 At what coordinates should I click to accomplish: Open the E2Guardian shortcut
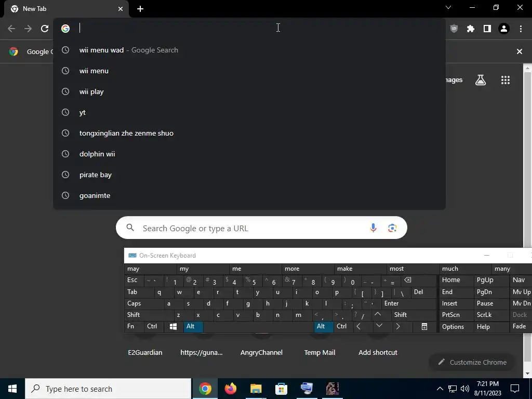(x=145, y=352)
